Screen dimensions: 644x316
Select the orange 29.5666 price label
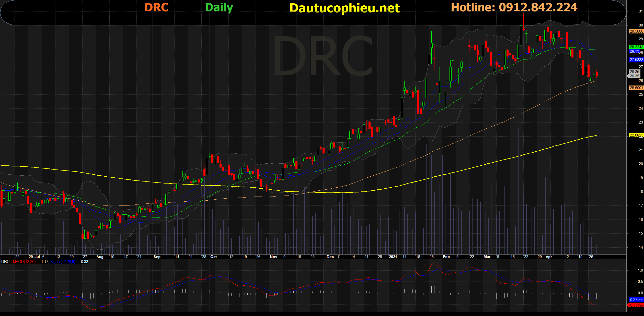click(636, 31)
